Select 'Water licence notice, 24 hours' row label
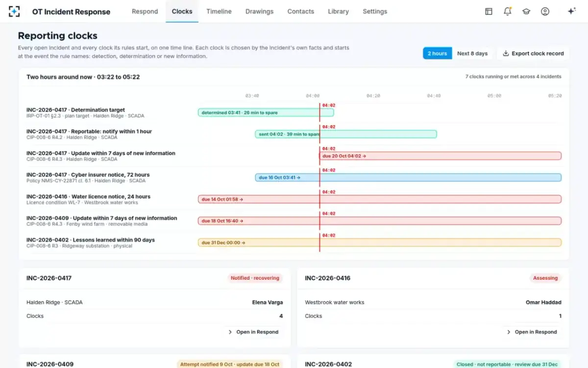Viewport: 588px width, 368px height. pyautogui.click(x=89, y=196)
